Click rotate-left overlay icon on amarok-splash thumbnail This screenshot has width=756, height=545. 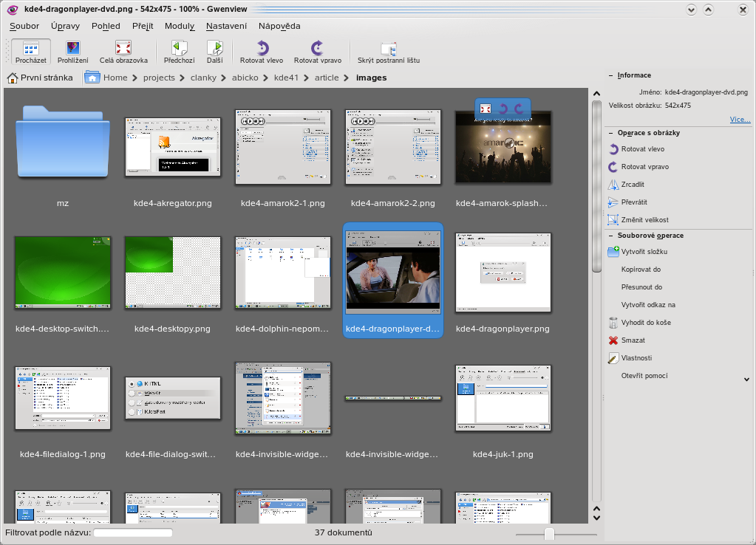click(503, 109)
